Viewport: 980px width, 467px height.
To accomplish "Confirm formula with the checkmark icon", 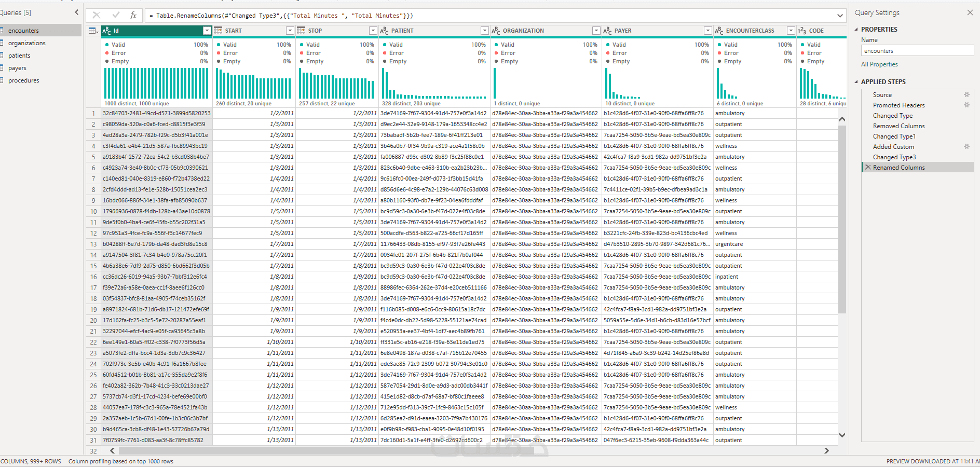I will point(115,16).
